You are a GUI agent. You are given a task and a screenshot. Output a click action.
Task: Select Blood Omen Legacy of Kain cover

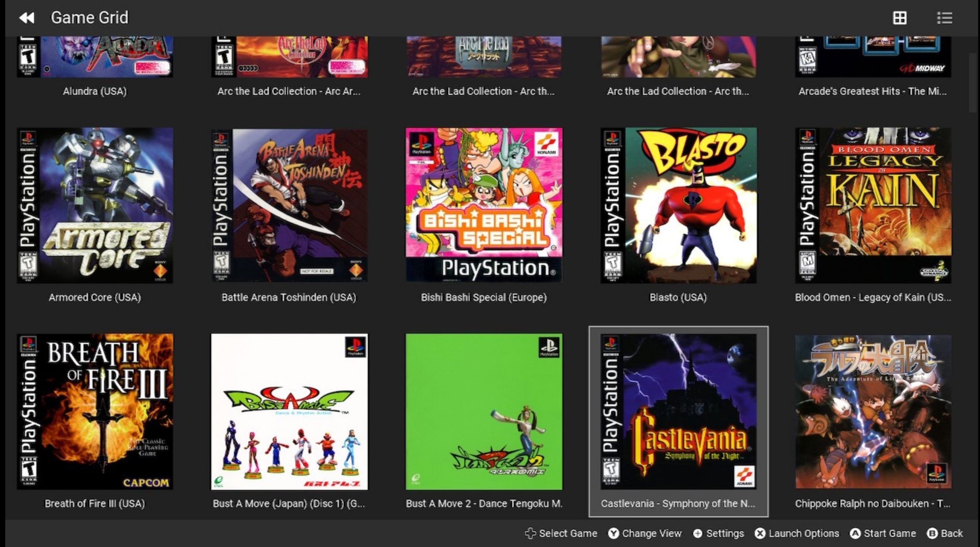pos(873,205)
